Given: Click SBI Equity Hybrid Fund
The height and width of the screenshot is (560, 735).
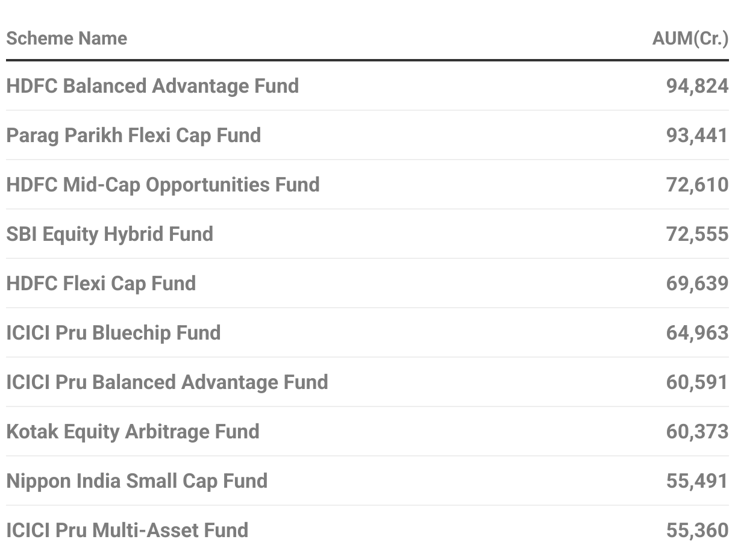Looking at the screenshot, I should click(x=110, y=234).
